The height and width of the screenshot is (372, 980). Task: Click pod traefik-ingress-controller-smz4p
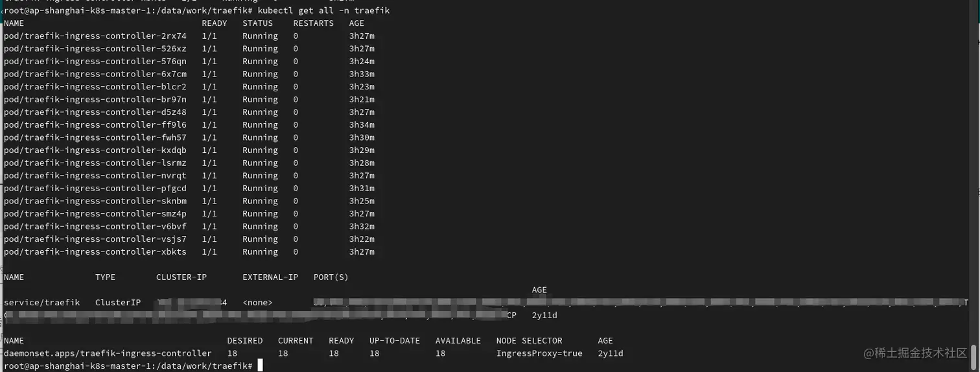click(x=95, y=214)
